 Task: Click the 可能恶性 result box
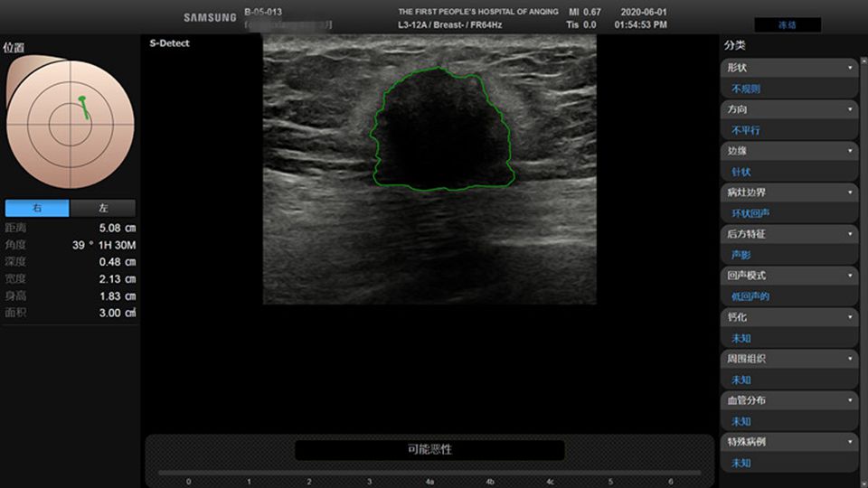pos(429,449)
